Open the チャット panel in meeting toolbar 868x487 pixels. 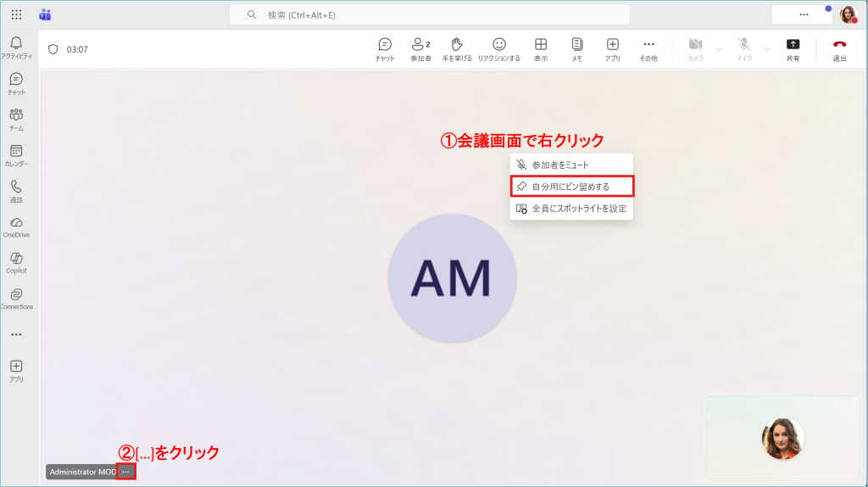385,49
